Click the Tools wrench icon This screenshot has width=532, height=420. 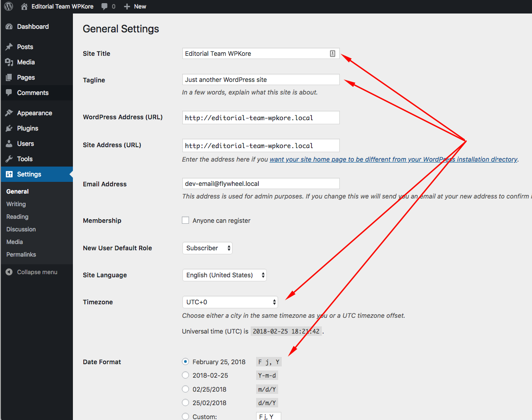[x=9, y=159]
